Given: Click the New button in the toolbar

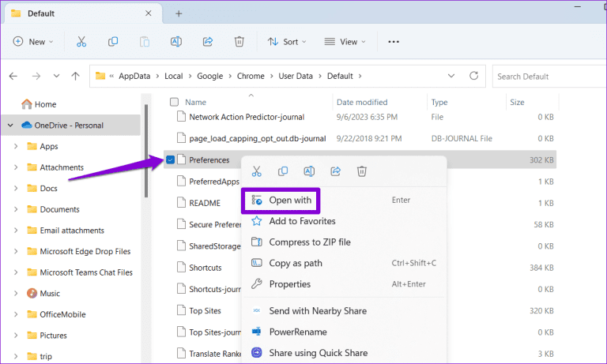Looking at the screenshot, I should coord(33,42).
